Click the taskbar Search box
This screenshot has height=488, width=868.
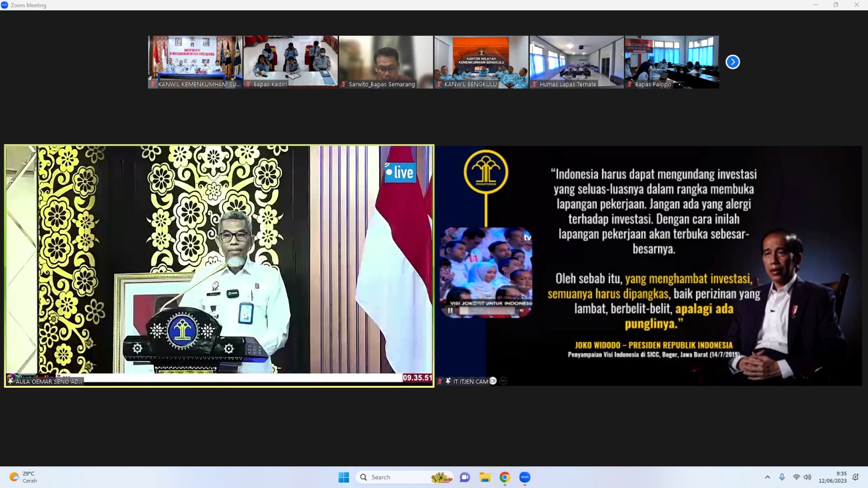tap(404, 477)
